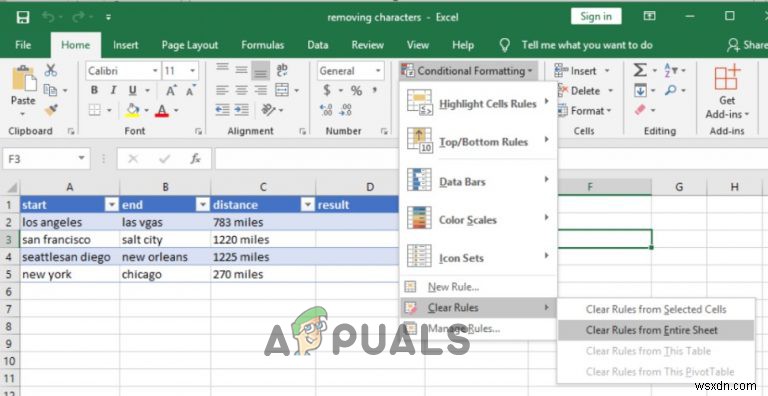Open the Calibri font name dropdown
This screenshot has height=396, width=768.
click(x=155, y=71)
